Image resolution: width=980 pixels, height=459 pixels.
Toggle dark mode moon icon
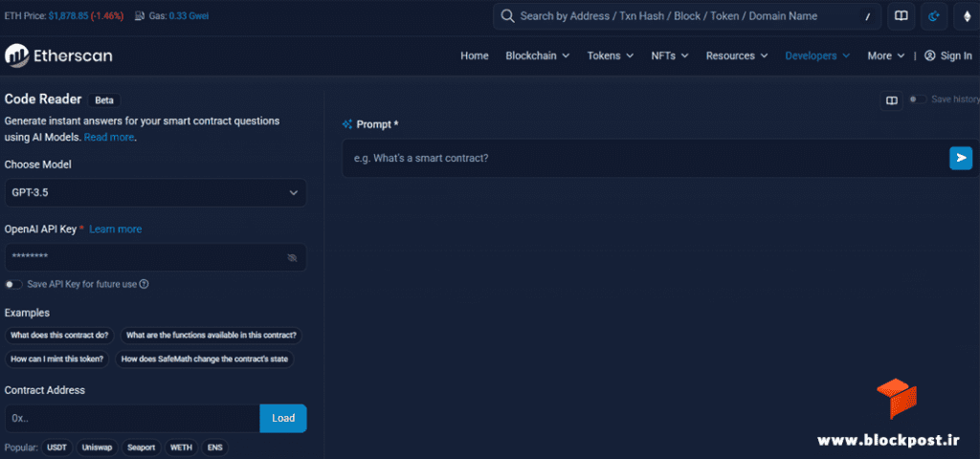pos(934,16)
